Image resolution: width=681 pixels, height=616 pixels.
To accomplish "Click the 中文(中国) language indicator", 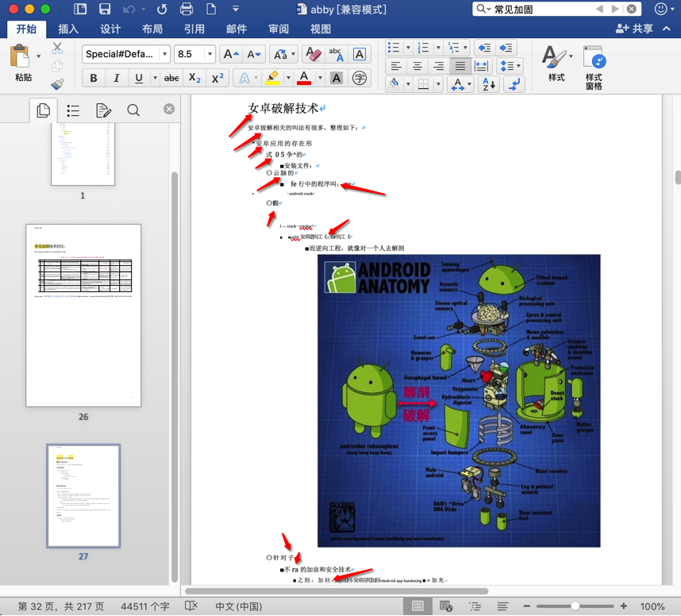I will pos(238,606).
